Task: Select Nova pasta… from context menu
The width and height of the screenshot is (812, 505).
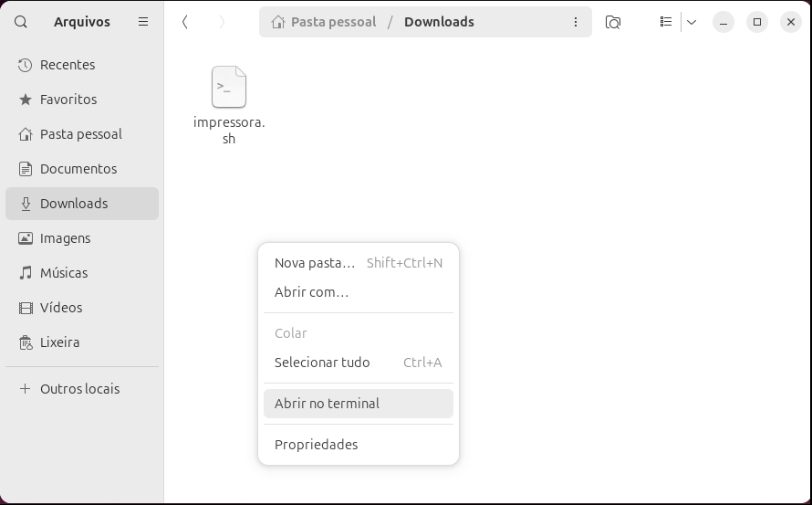Action: (x=315, y=263)
